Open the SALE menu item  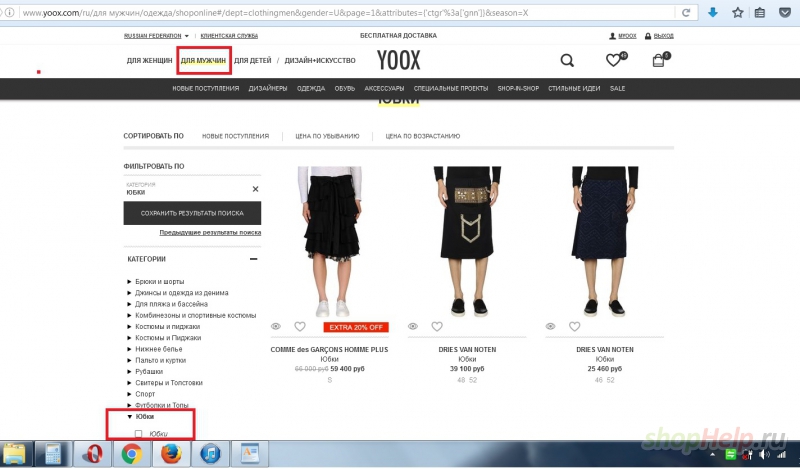tap(617, 88)
